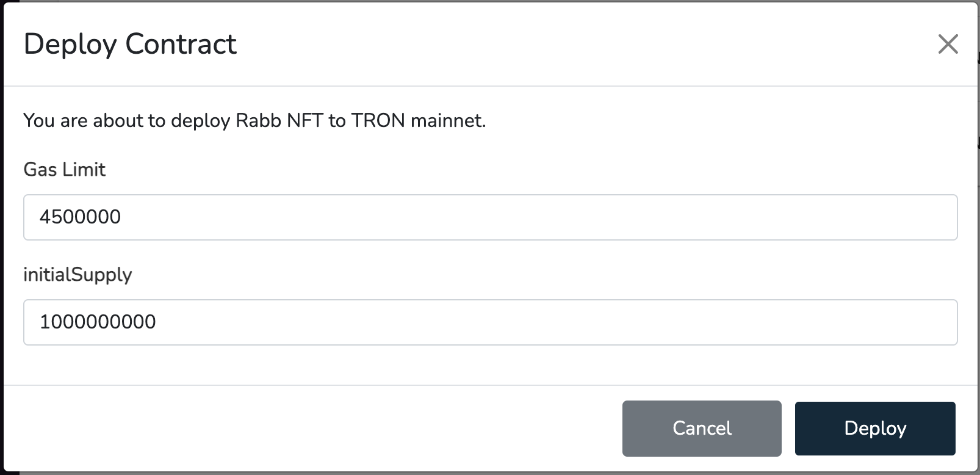Image resolution: width=980 pixels, height=475 pixels.
Task: Confirm with the Deploy button
Action: (x=874, y=429)
